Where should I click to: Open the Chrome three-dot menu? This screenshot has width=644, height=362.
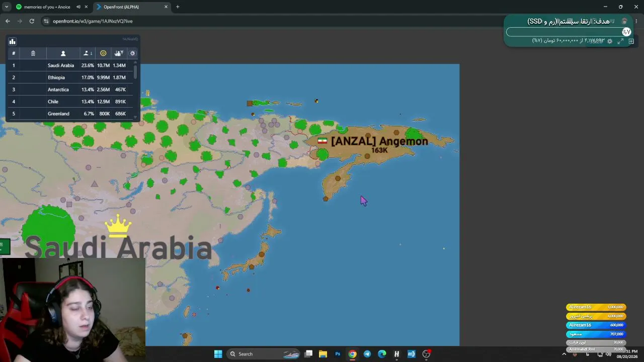point(636,21)
